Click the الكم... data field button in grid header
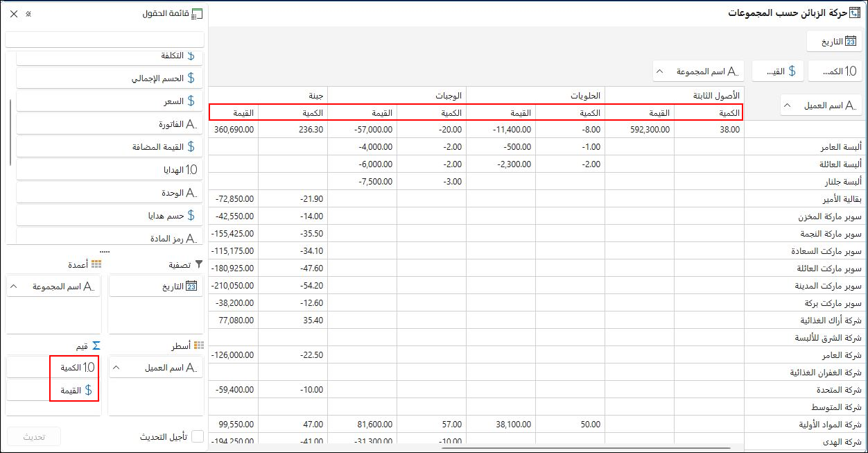This screenshot has width=868, height=453. [835, 71]
